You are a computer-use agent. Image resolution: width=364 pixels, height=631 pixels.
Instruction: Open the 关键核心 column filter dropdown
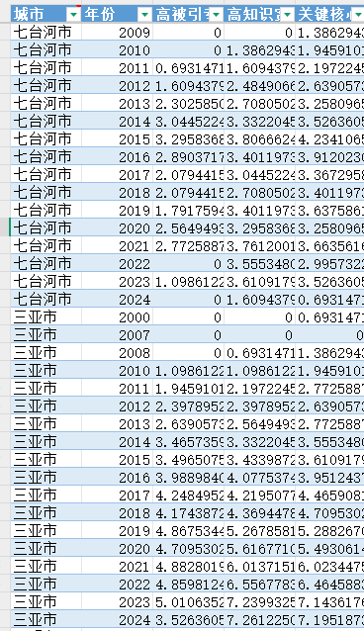(357, 15)
